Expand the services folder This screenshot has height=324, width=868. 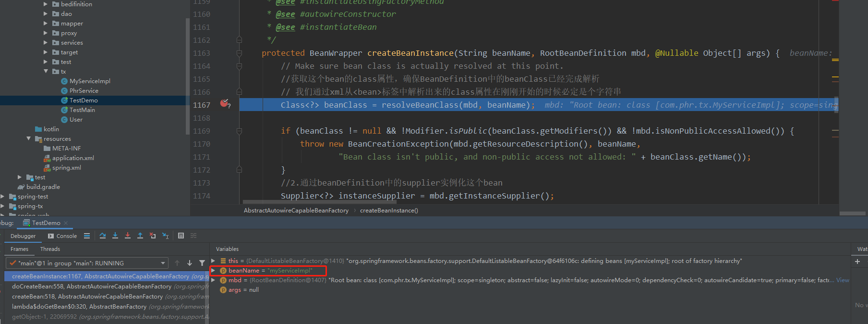click(x=46, y=42)
